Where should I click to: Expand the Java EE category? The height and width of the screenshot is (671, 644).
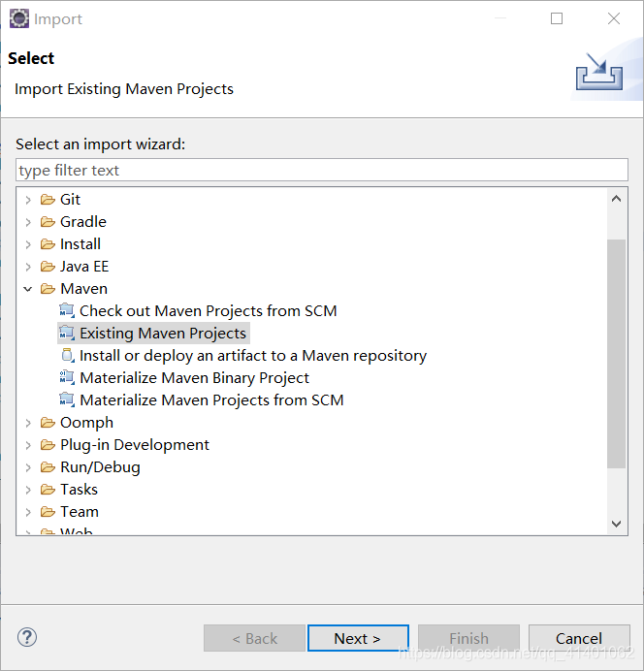point(28,267)
